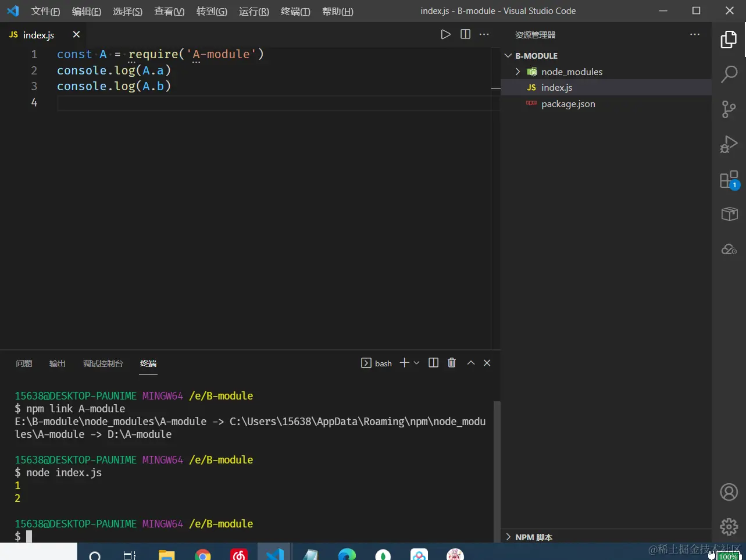
Task: Open the 查看(V) menu
Action: 169,11
